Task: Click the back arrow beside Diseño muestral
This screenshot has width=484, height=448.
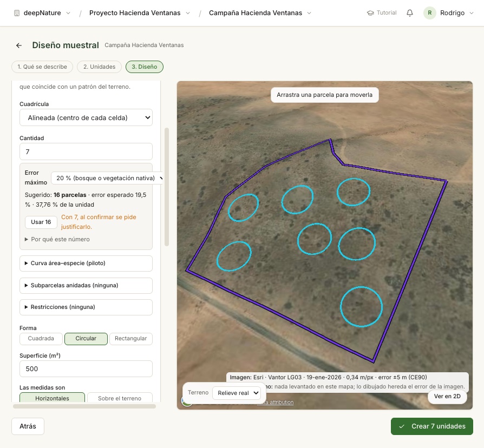Action: click(x=19, y=45)
